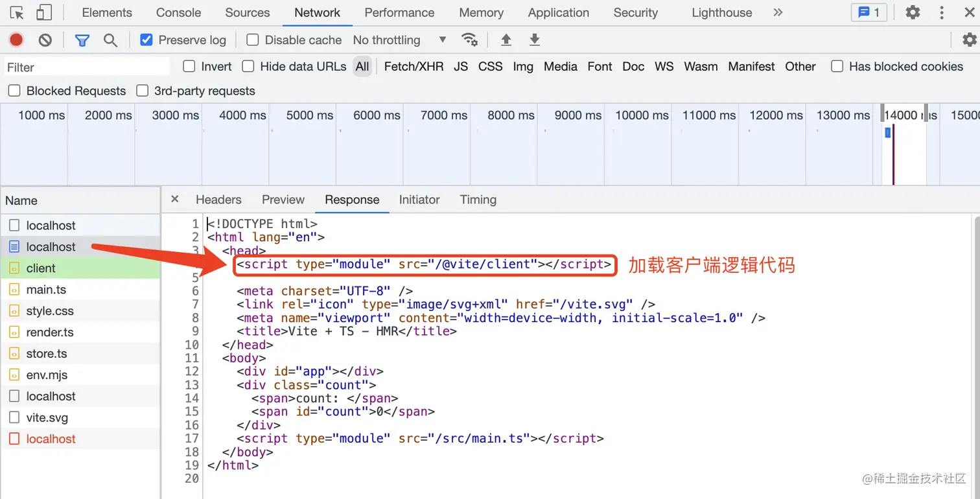Toggle the device toolbar icon
This screenshot has width=980, height=499.
[43, 12]
